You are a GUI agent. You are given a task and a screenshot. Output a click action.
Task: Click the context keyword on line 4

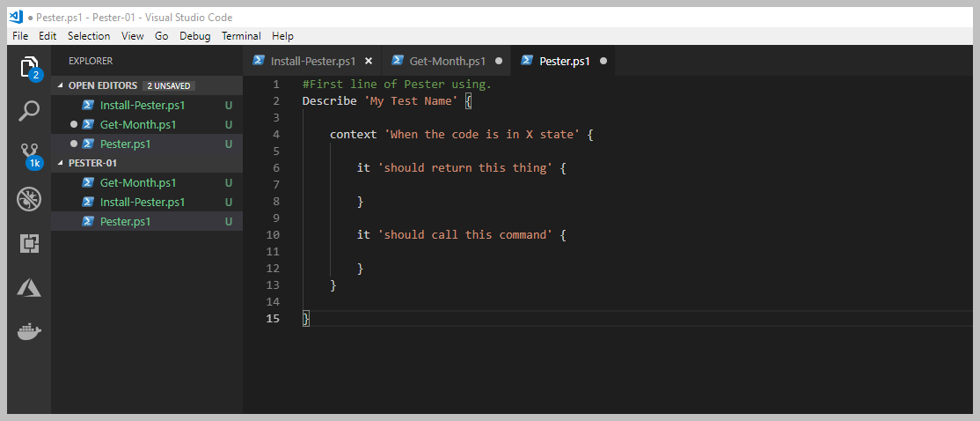coord(353,135)
